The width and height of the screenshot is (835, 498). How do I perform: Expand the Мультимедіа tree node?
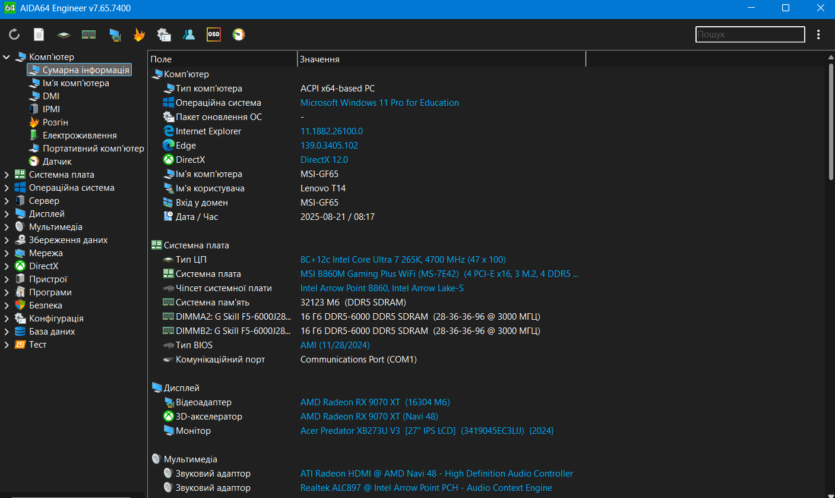pos(6,227)
